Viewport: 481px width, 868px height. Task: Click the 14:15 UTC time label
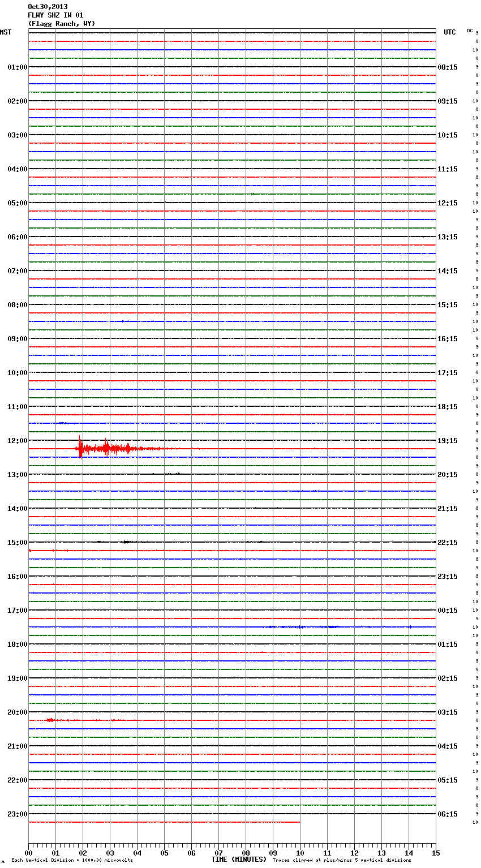click(x=448, y=270)
